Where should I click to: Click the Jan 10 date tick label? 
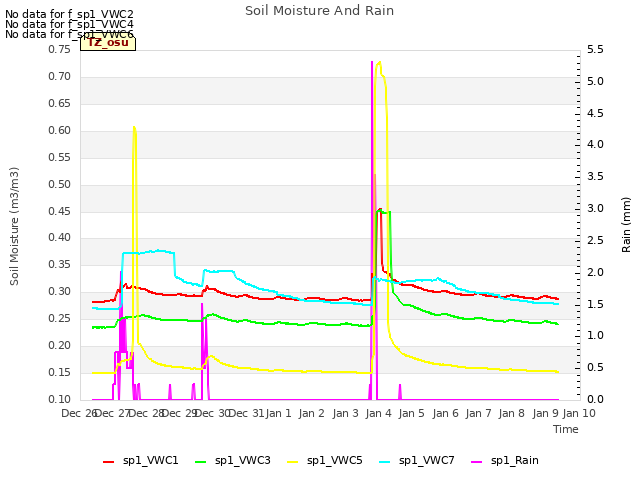point(579,413)
